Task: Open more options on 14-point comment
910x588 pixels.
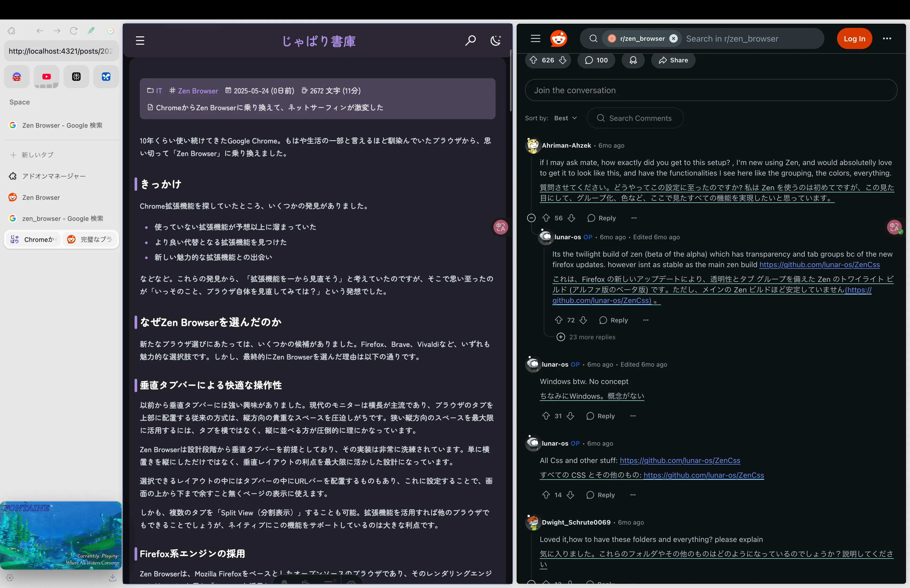Action: [x=633, y=495]
